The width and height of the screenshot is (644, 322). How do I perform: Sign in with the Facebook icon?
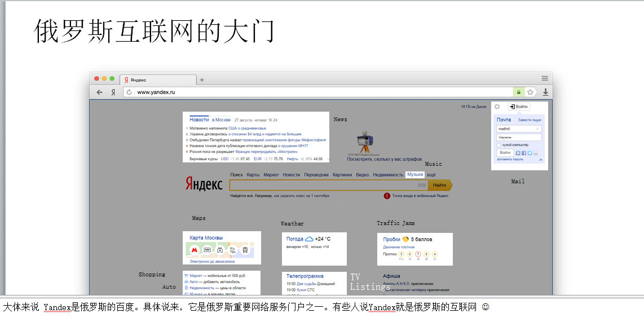pyautogui.click(x=524, y=153)
